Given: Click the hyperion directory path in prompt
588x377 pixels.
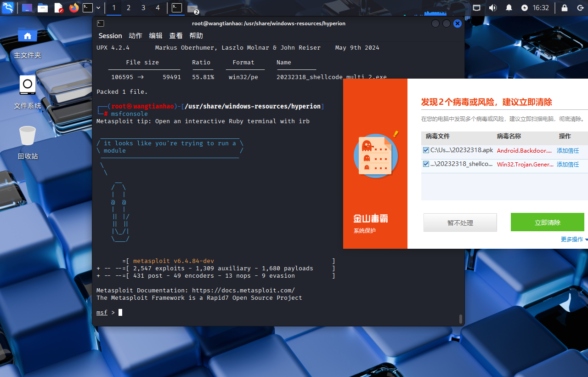Looking at the screenshot, I should pos(253,106).
